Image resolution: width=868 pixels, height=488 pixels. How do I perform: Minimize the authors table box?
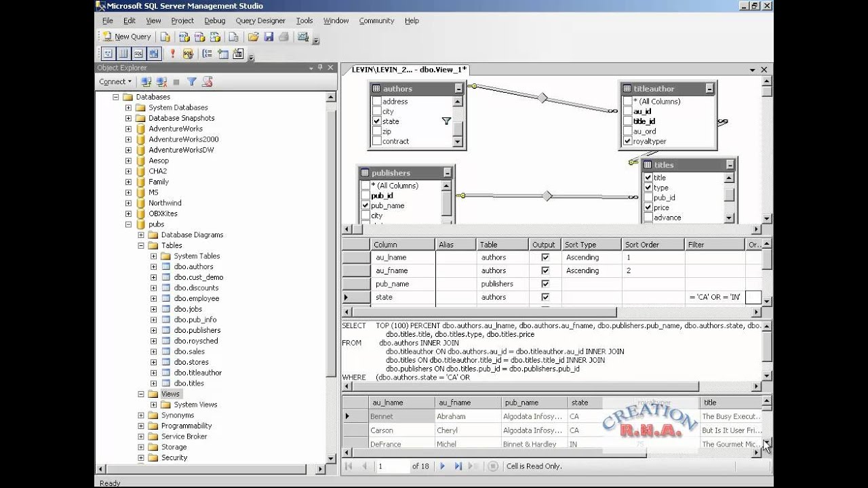[x=459, y=89]
